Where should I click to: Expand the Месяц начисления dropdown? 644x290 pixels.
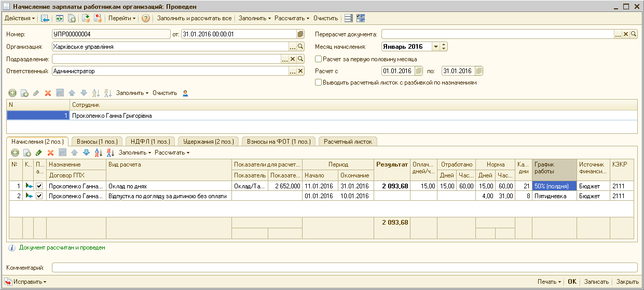coord(436,47)
